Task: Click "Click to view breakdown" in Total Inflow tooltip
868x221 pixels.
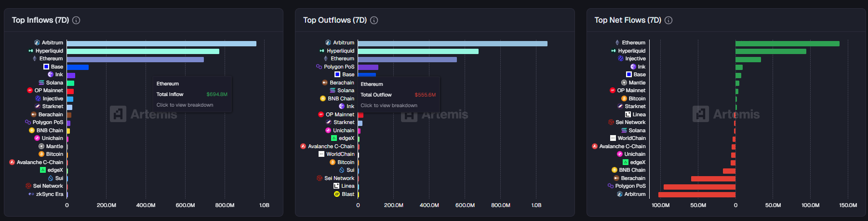Action: (185, 105)
